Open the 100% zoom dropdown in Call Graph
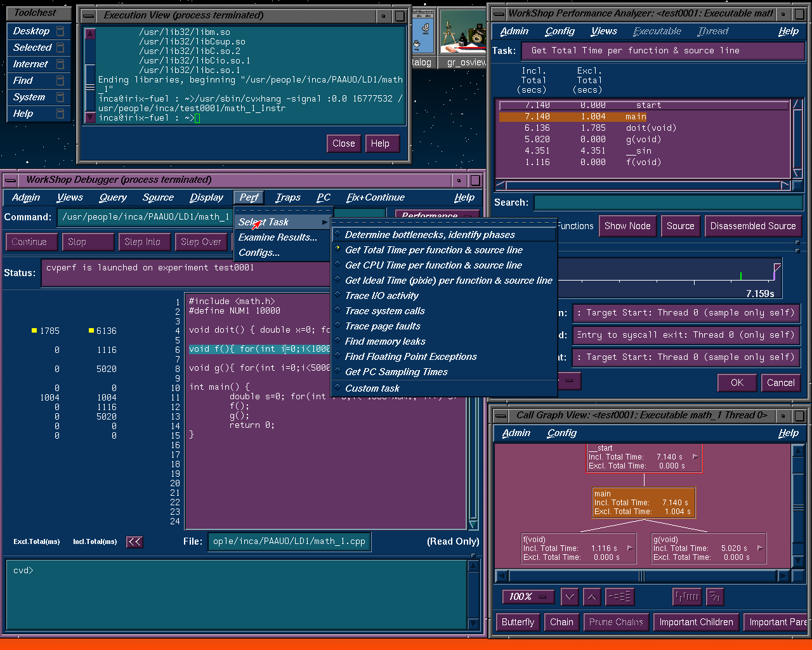812x650 pixels. point(528,597)
